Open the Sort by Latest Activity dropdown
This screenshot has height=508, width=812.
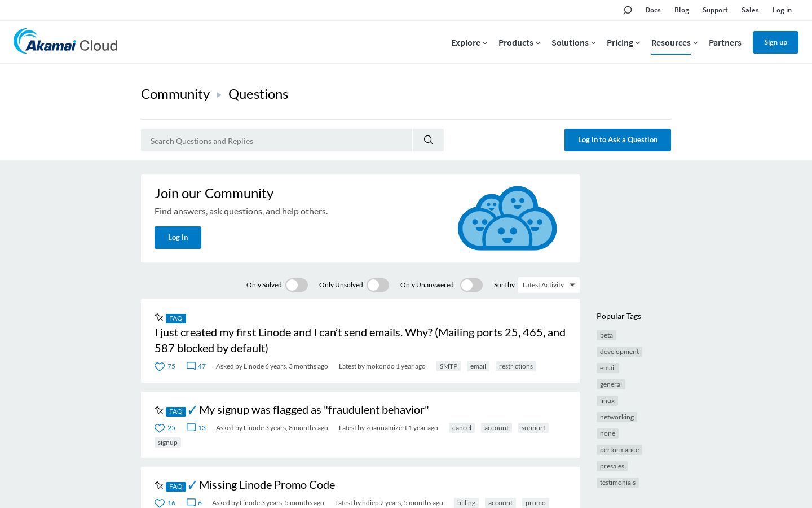pyautogui.click(x=549, y=285)
